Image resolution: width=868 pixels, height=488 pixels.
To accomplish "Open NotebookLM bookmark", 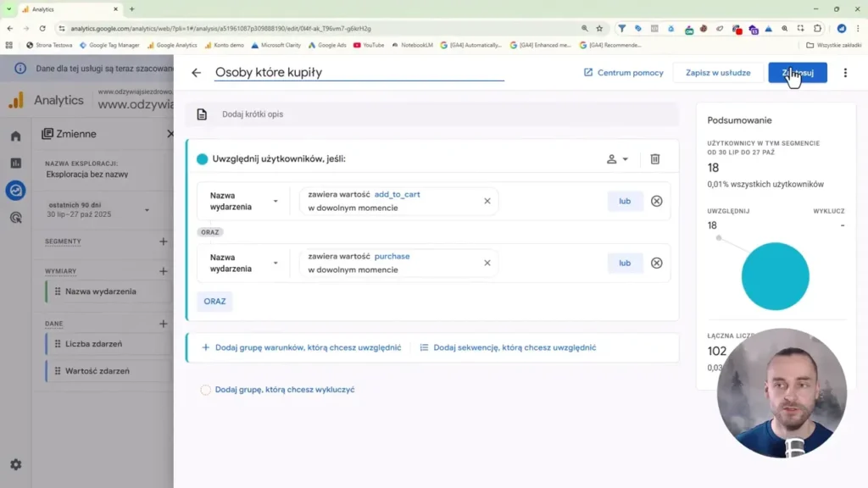I will [413, 45].
